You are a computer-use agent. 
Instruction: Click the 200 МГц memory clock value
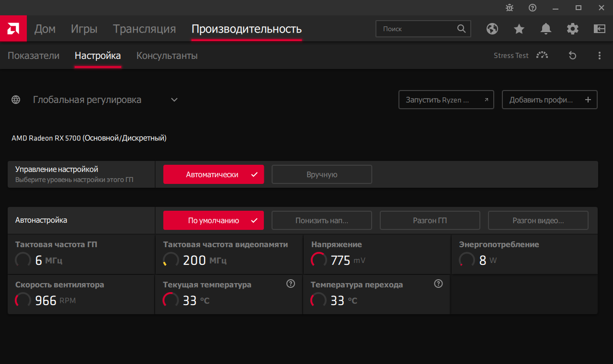205,260
